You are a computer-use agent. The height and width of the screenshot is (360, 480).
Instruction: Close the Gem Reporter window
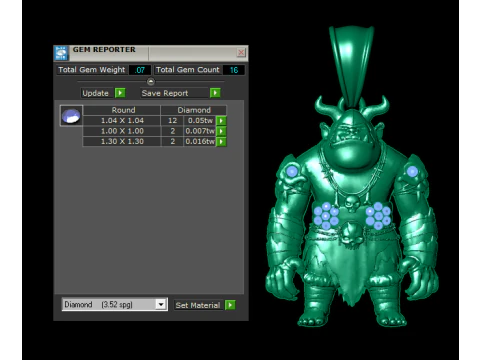click(x=241, y=52)
